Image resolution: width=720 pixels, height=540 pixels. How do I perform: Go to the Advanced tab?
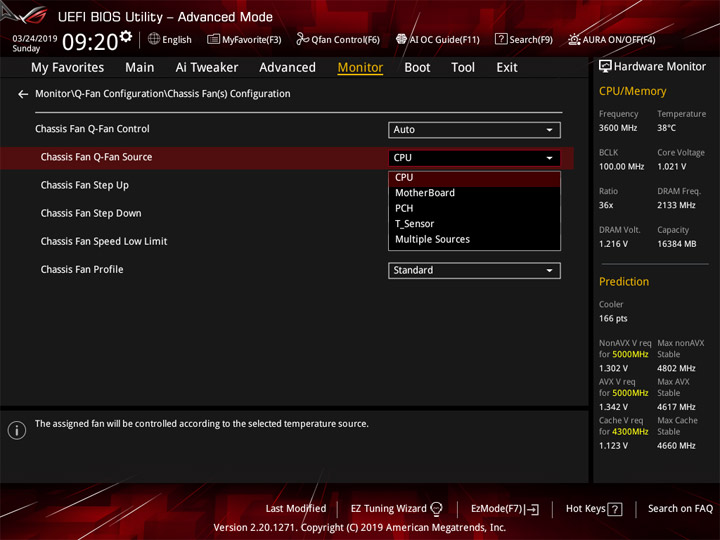(287, 68)
